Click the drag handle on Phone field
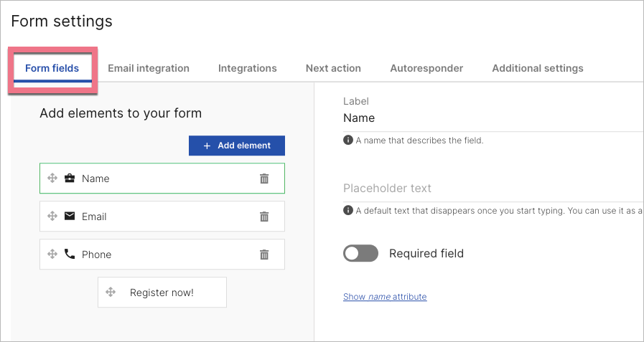 [x=52, y=255]
